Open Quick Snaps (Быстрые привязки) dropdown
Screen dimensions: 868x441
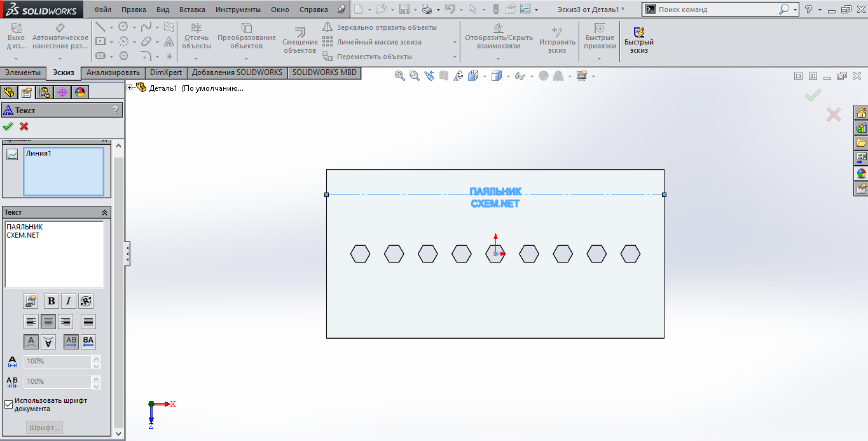point(600,58)
